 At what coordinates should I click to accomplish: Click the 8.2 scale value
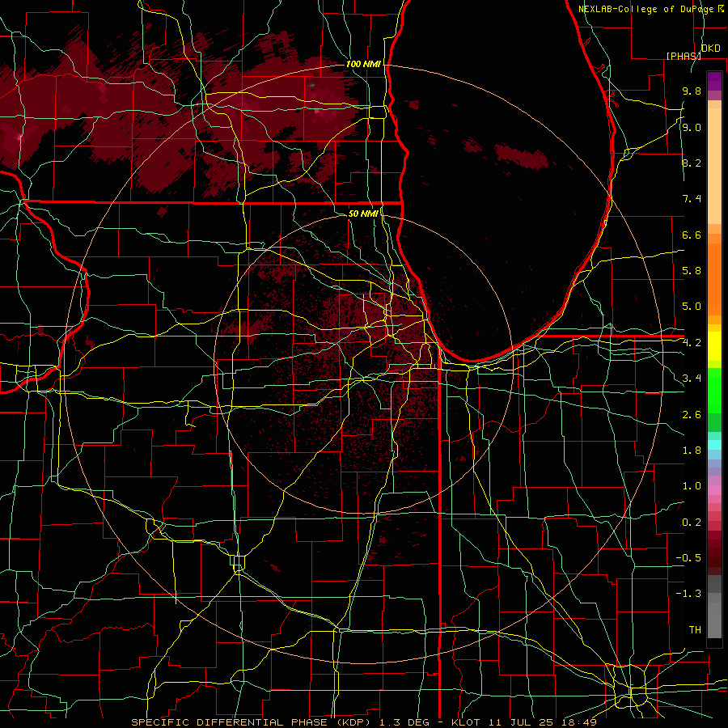(692, 163)
